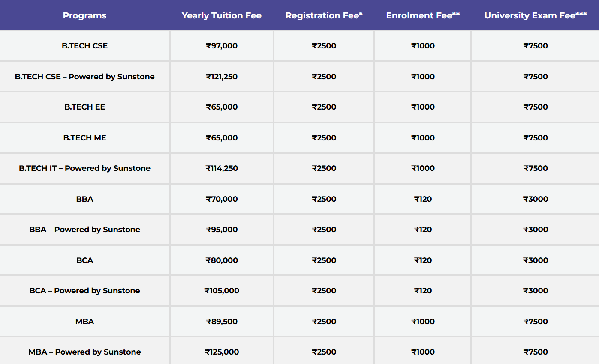
Task: Click the B.TECH CSE program cell
Action: 84,46
